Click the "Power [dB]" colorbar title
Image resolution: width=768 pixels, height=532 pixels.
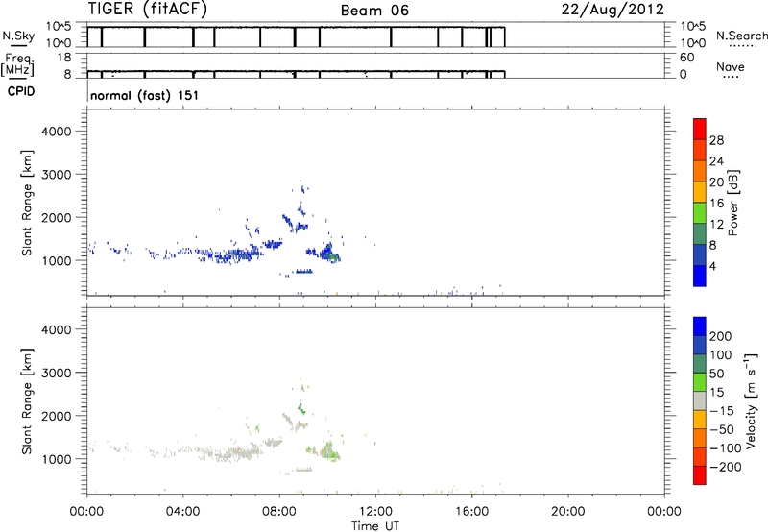(732, 203)
